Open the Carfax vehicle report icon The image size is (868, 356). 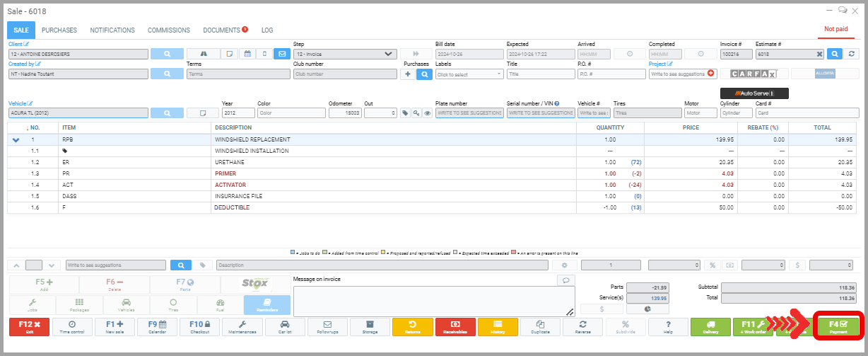click(x=753, y=74)
